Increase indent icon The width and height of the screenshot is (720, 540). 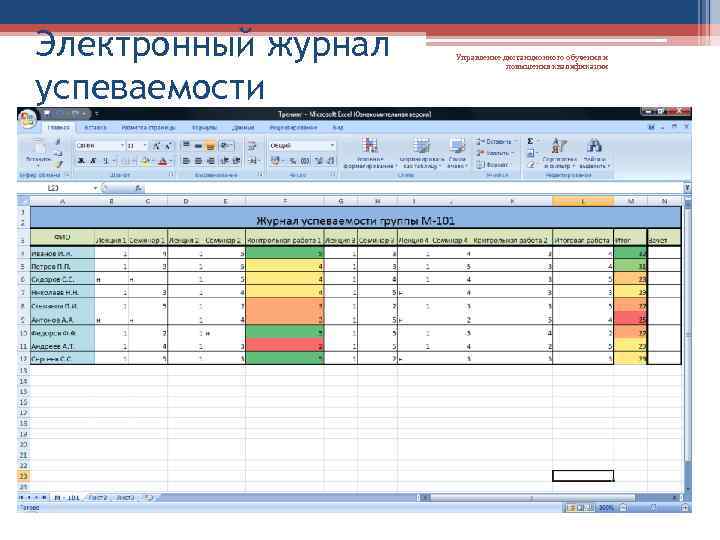[x=236, y=161]
